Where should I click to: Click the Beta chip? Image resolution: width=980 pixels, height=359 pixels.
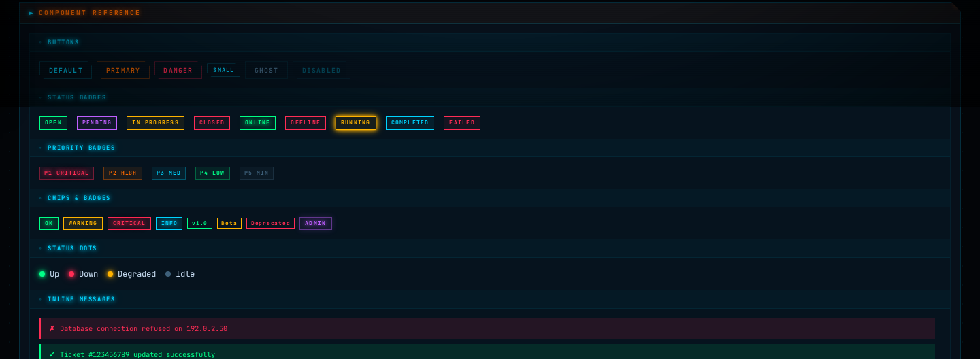[x=229, y=223]
